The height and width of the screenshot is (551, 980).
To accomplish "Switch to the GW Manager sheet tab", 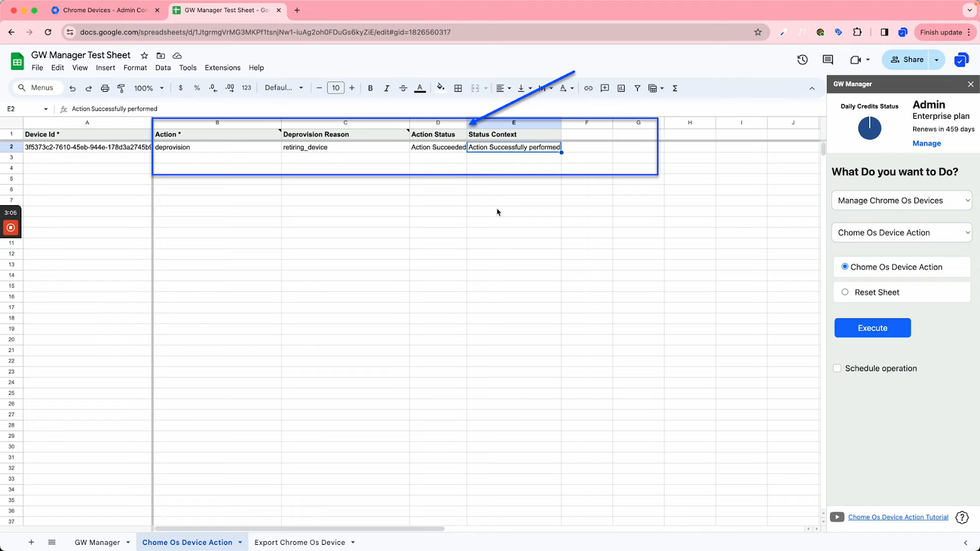I will [x=97, y=542].
